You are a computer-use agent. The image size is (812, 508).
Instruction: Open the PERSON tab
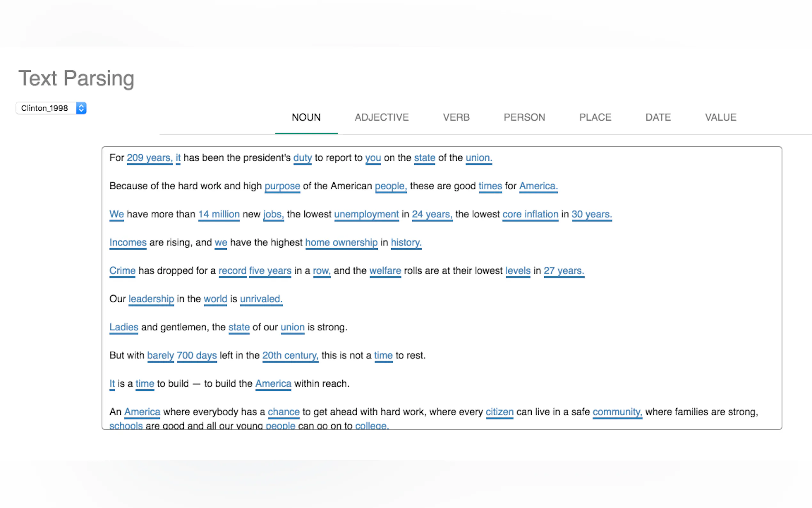(x=524, y=117)
